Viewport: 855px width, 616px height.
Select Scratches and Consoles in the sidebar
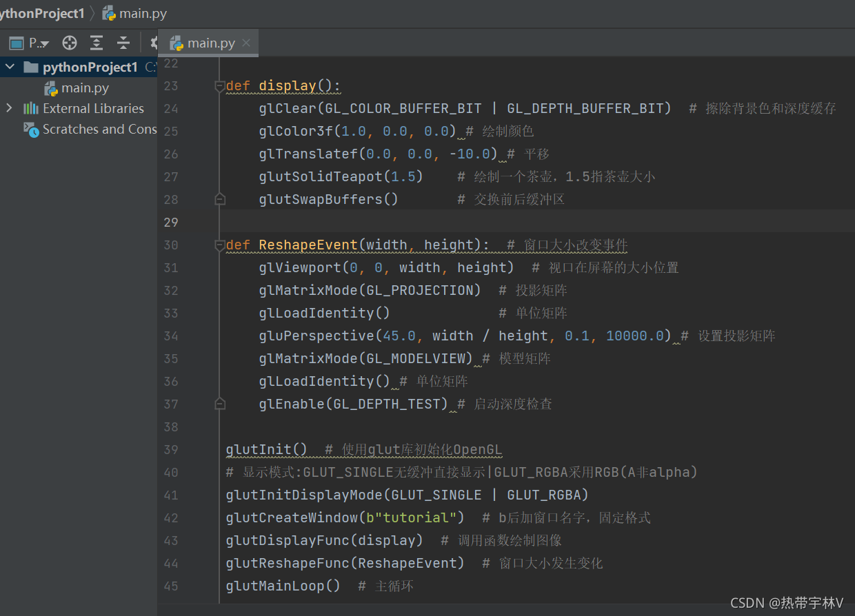pos(96,129)
